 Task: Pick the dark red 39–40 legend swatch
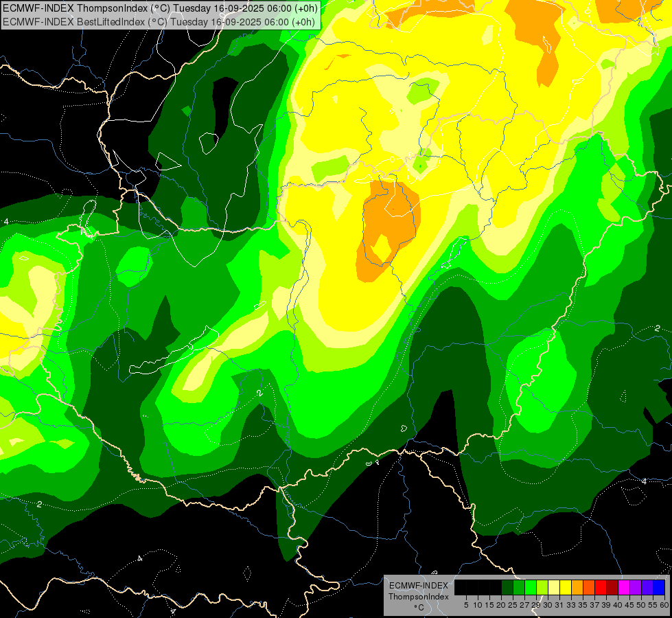612,587
